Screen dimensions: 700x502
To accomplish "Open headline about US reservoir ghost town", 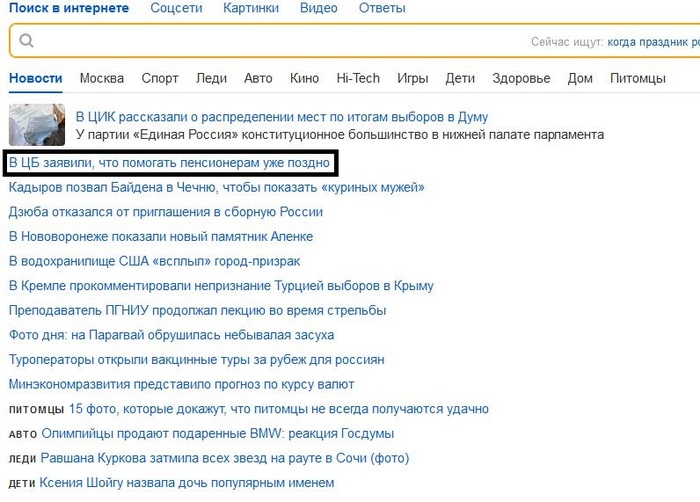I will click(x=154, y=261).
